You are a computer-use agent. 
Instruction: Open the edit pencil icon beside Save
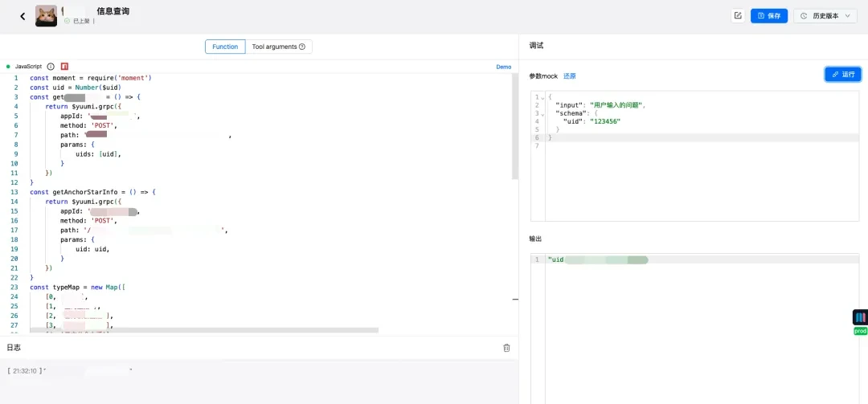738,15
